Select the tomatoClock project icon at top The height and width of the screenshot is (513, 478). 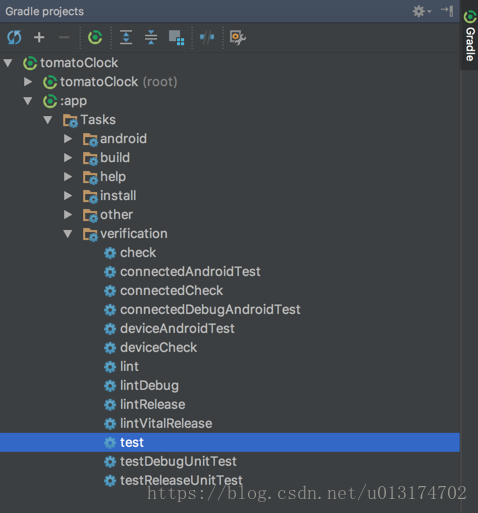point(30,63)
